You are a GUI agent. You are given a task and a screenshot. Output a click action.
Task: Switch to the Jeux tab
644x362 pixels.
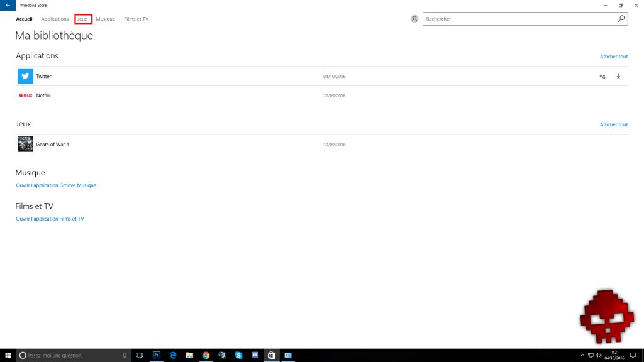83,19
